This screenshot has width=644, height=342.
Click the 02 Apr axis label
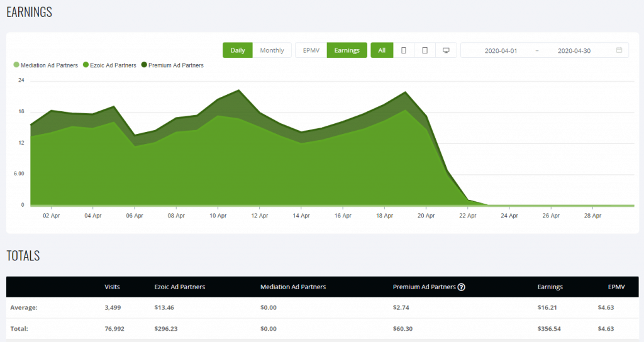click(x=52, y=216)
